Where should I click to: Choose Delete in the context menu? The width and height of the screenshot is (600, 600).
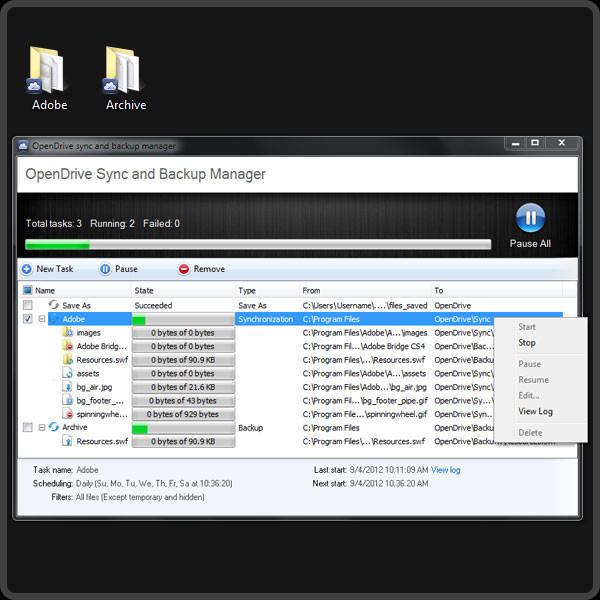pos(530,432)
